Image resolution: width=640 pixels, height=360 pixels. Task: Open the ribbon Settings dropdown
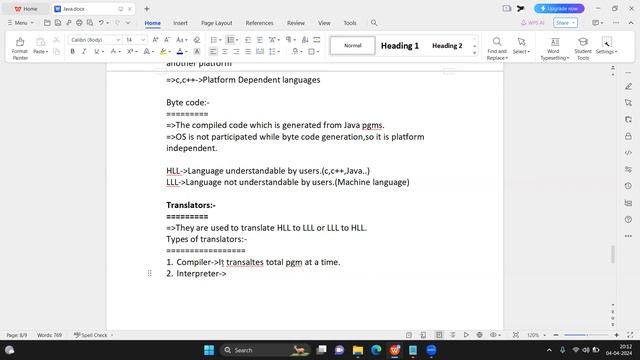pos(607,45)
